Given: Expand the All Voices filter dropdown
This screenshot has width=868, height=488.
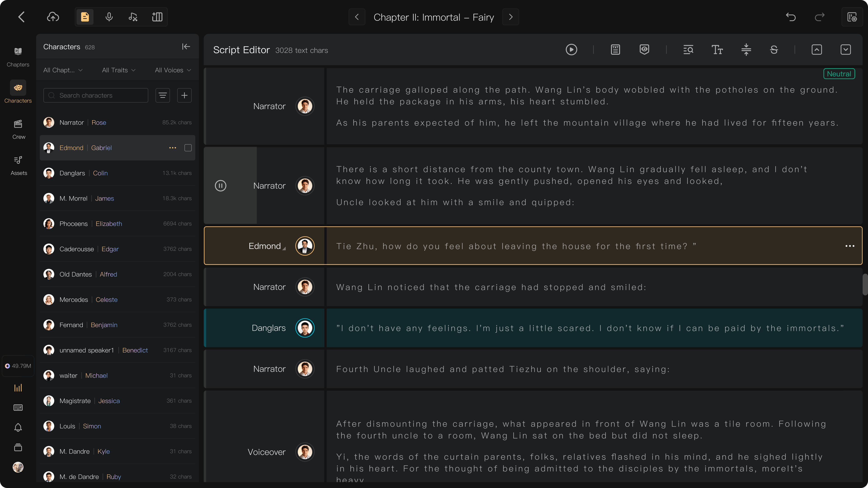Looking at the screenshot, I should pos(173,70).
